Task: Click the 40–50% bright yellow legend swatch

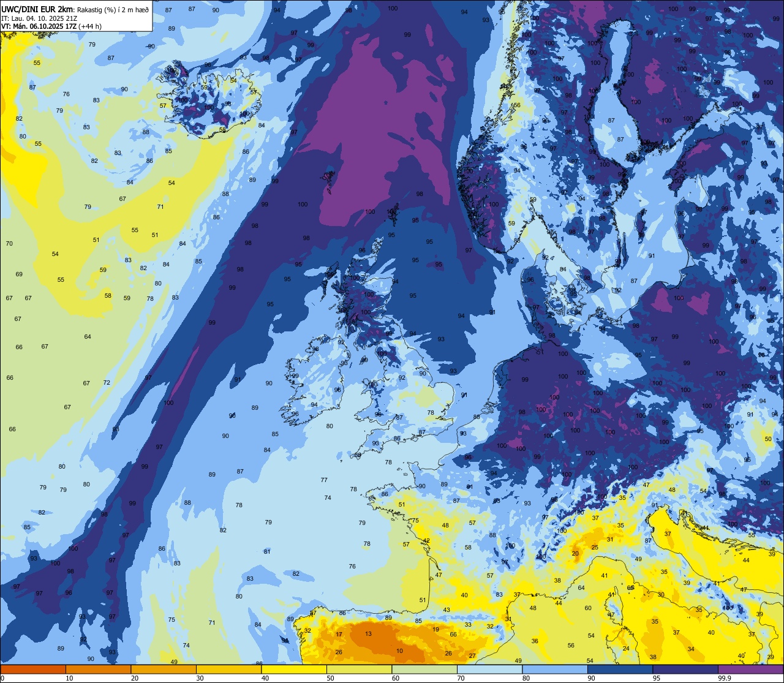Action: [x=294, y=669]
